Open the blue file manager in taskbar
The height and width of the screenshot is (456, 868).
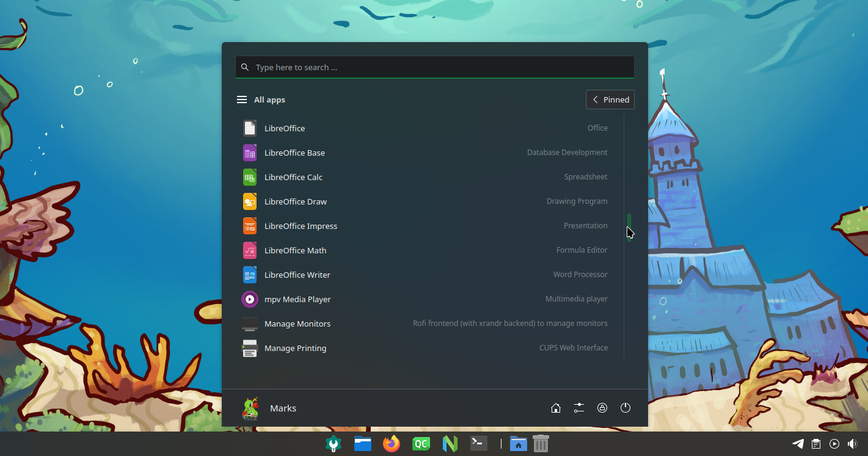pyautogui.click(x=363, y=444)
